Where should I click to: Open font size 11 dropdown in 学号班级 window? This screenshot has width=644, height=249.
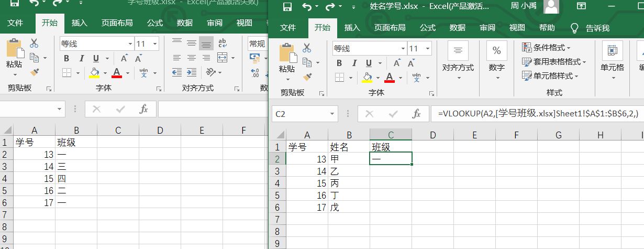[x=156, y=44]
